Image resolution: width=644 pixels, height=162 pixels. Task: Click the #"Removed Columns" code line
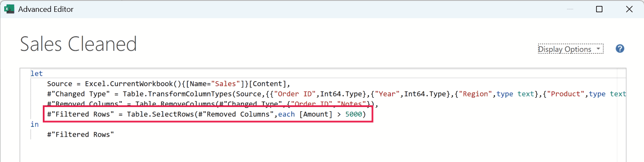(212, 104)
